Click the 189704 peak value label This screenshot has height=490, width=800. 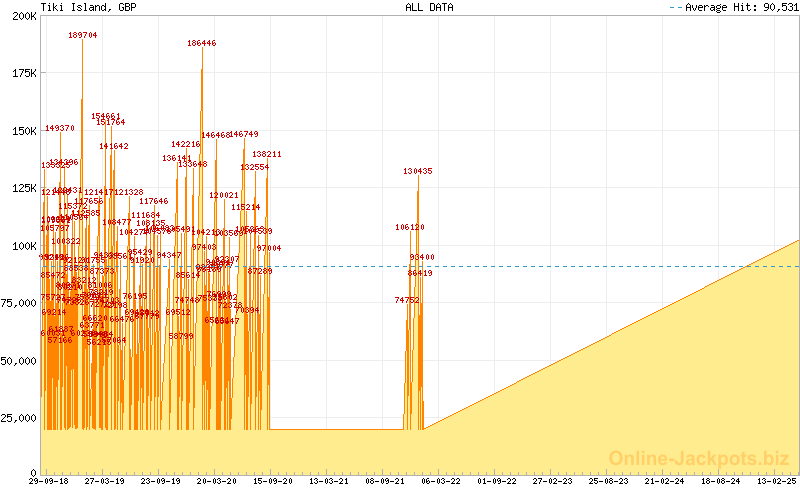(x=83, y=35)
